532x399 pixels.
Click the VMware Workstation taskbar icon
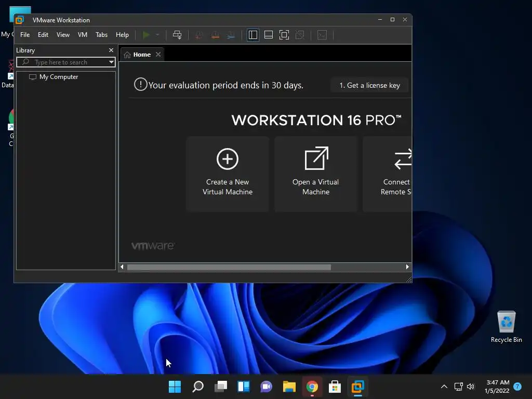[x=357, y=387]
